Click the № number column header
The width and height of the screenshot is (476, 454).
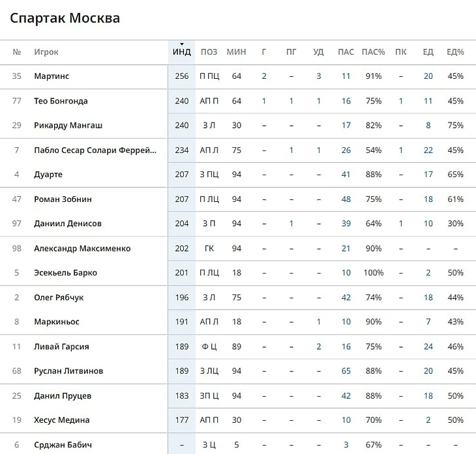pos(17,52)
